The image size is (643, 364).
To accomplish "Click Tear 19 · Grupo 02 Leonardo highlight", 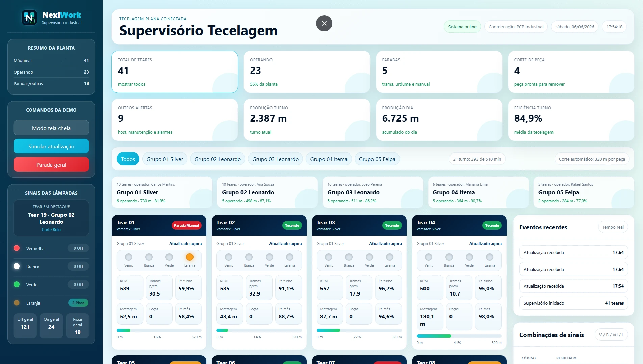I will [x=51, y=218].
